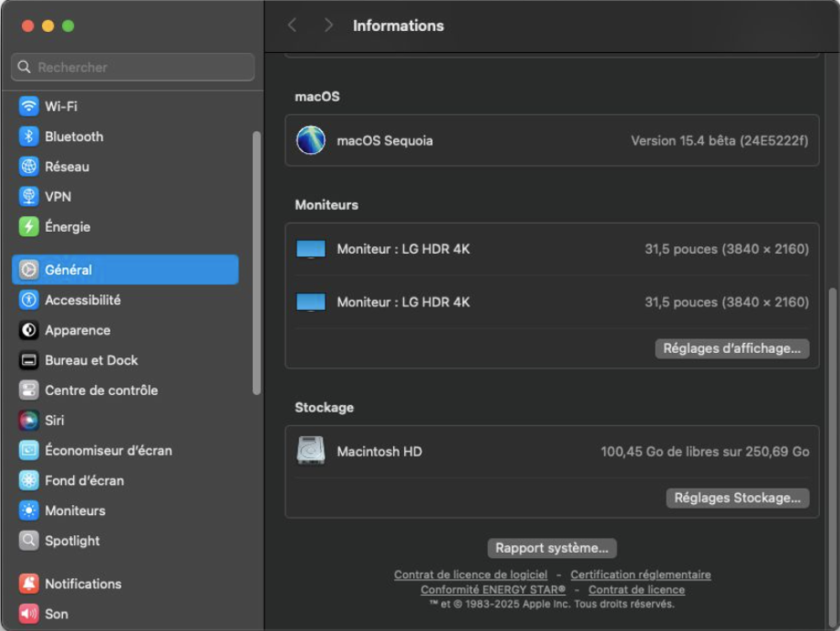Open the Moniteurs sidebar sun icon

coord(29,511)
